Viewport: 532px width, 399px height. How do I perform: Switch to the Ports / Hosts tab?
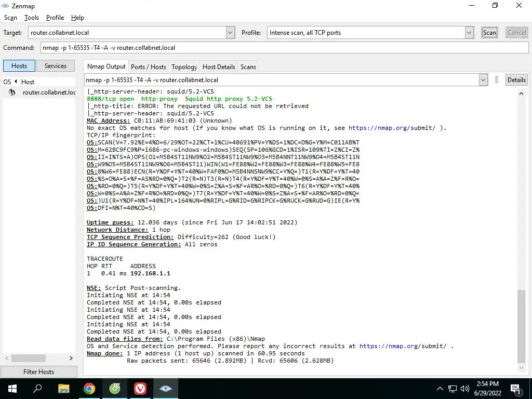148,67
